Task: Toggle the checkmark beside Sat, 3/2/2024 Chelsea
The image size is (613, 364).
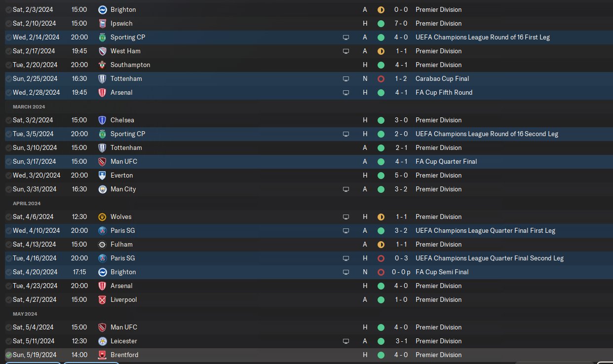Action: [8, 120]
